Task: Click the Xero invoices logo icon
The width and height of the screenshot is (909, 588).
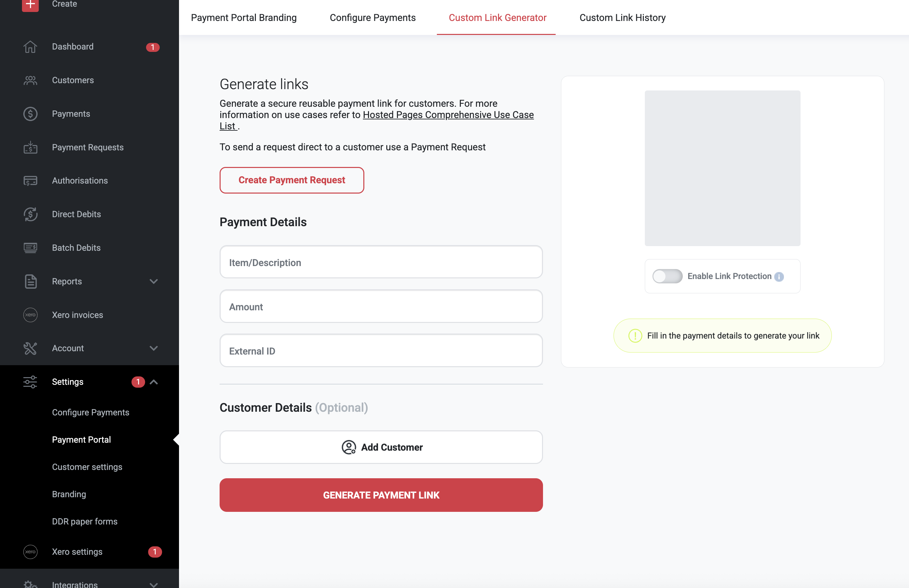Action: tap(30, 315)
